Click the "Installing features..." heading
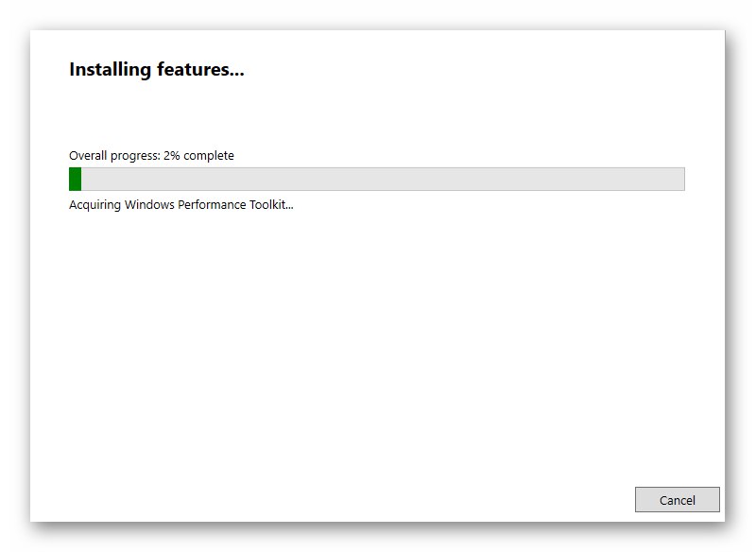The image size is (756, 552). click(157, 70)
